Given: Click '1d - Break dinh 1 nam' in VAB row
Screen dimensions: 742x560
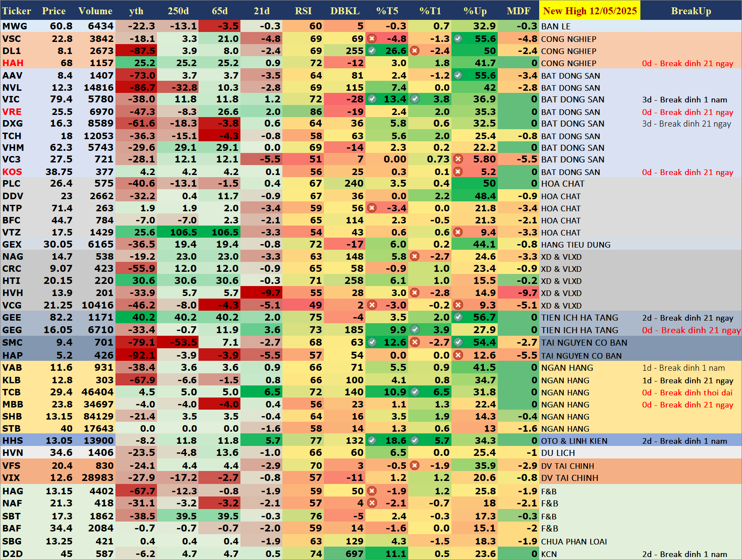Looking at the screenshot, I should [683, 368].
